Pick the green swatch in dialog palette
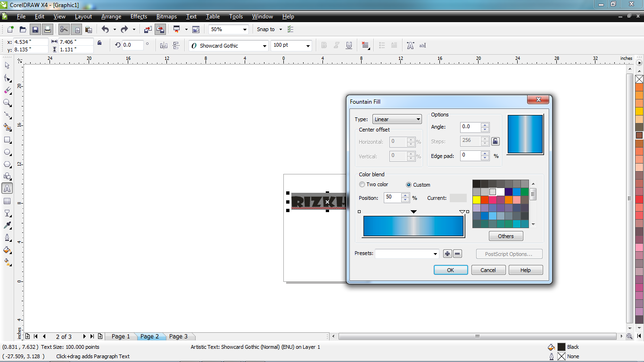Screen dimensions: 644x362 pyautogui.click(x=525, y=192)
